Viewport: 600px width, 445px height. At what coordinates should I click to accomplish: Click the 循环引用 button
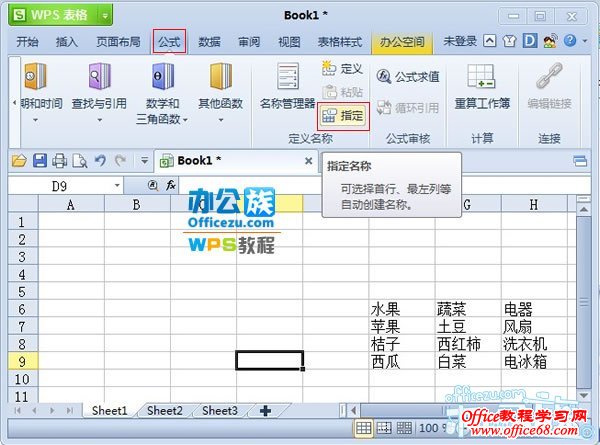click(408, 108)
